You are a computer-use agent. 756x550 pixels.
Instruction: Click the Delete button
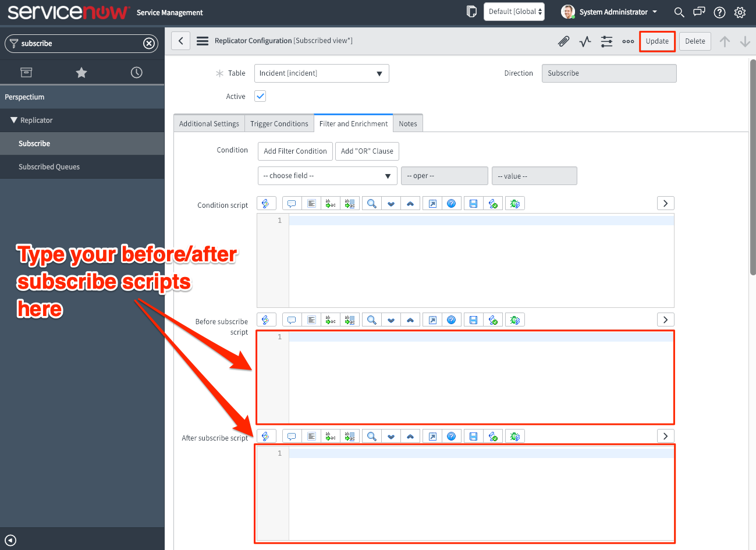click(695, 41)
